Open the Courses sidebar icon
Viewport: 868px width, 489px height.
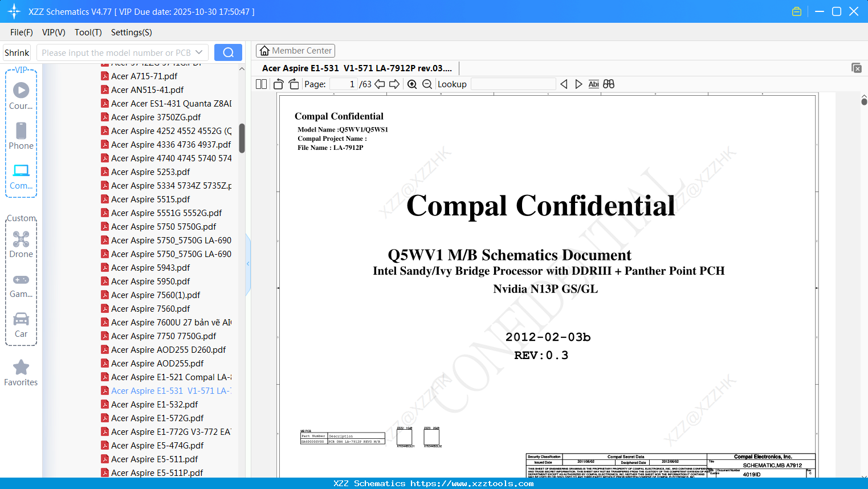coord(21,90)
